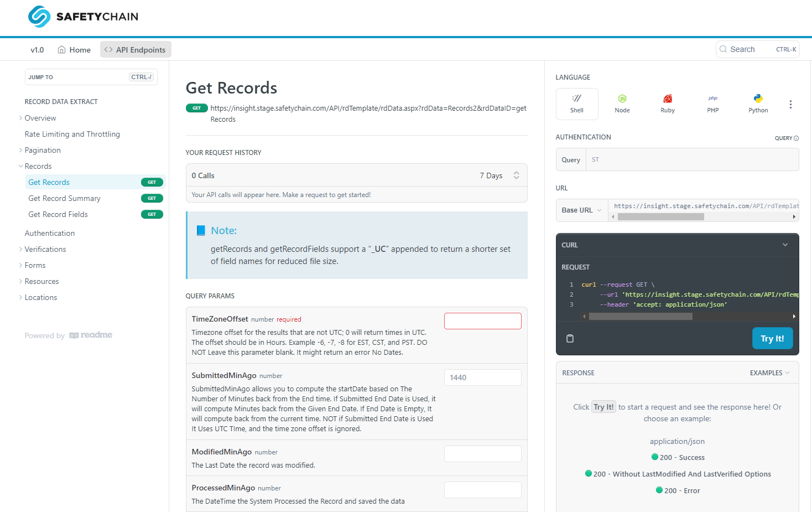This screenshot has height=512, width=812.
Task: Open the Authentication page
Action: click(50, 233)
